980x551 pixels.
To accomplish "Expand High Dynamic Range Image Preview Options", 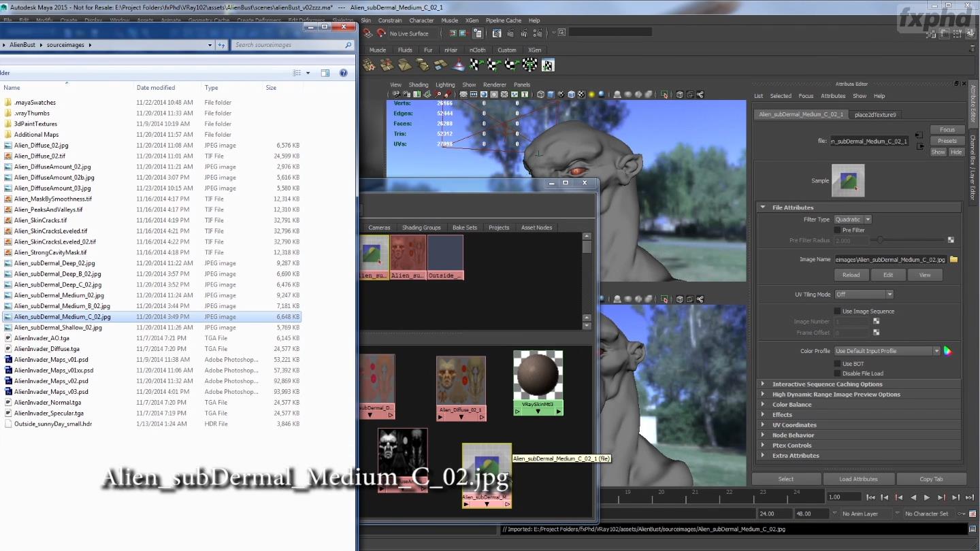I will (x=859, y=395).
